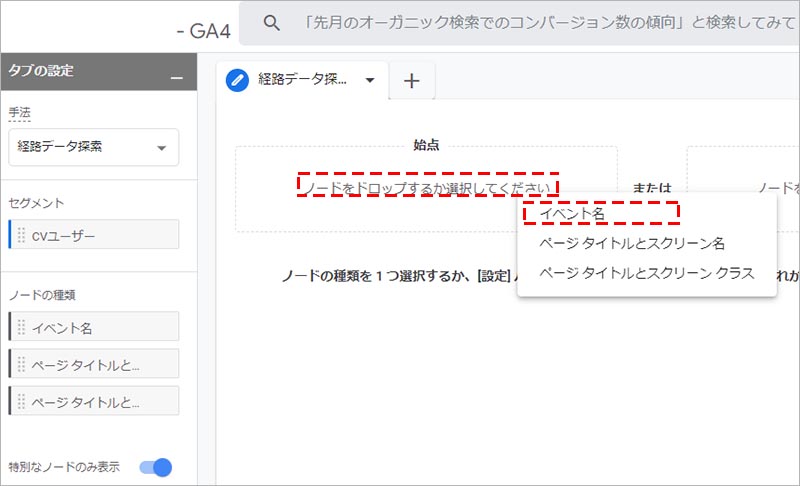Choose ページ タイトルとスクリーン名 menu option

coord(631,243)
